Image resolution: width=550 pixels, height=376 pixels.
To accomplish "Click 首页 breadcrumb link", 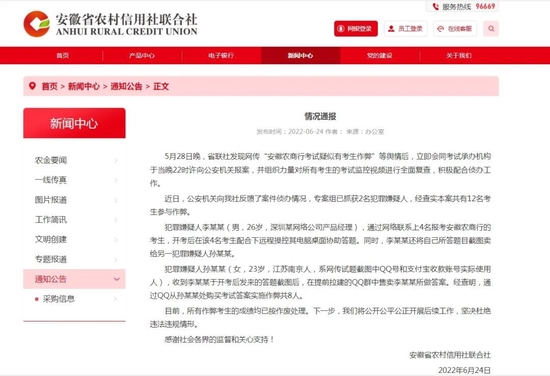I will point(49,86).
